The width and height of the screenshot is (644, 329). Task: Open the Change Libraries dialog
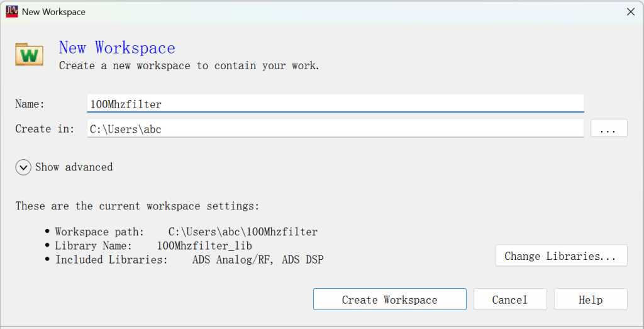click(x=561, y=255)
